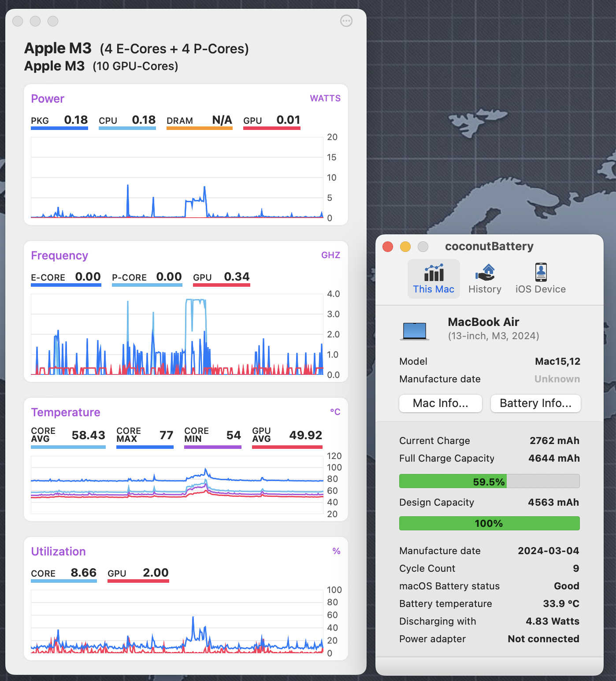Click the Current Charge 2762 mAh value
This screenshot has width=616, height=681.
pyautogui.click(x=554, y=440)
